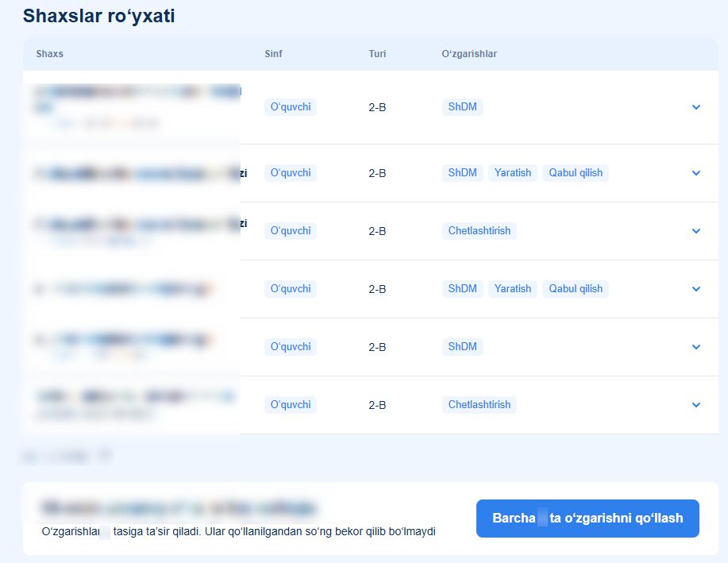
Task: Click the Yaratish tag in the fourth row
Action: click(513, 289)
